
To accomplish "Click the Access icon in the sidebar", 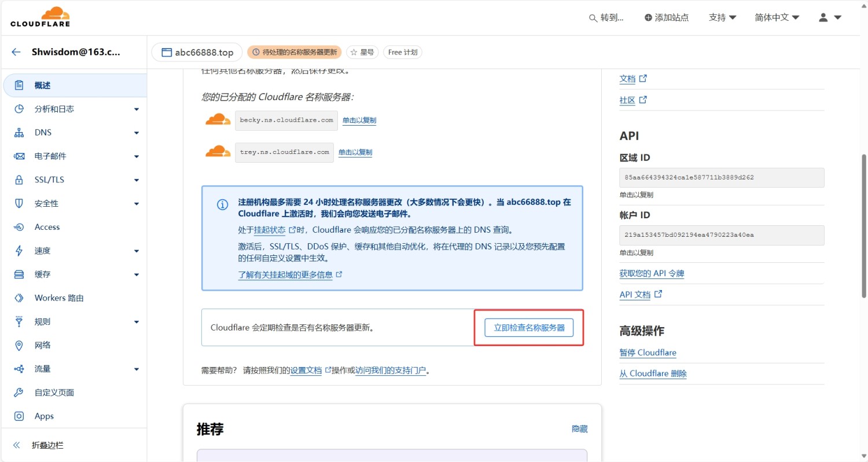I will [x=19, y=227].
